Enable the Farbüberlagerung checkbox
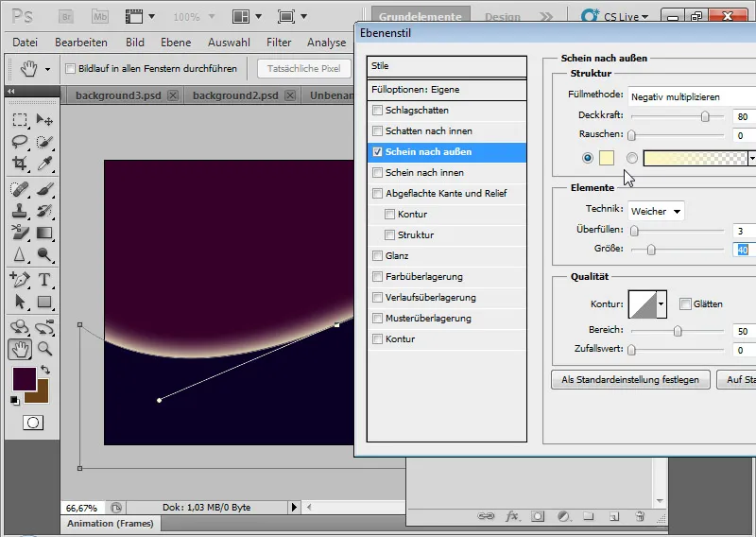The width and height of the screenshot is (756, 537). click(377, 276)
